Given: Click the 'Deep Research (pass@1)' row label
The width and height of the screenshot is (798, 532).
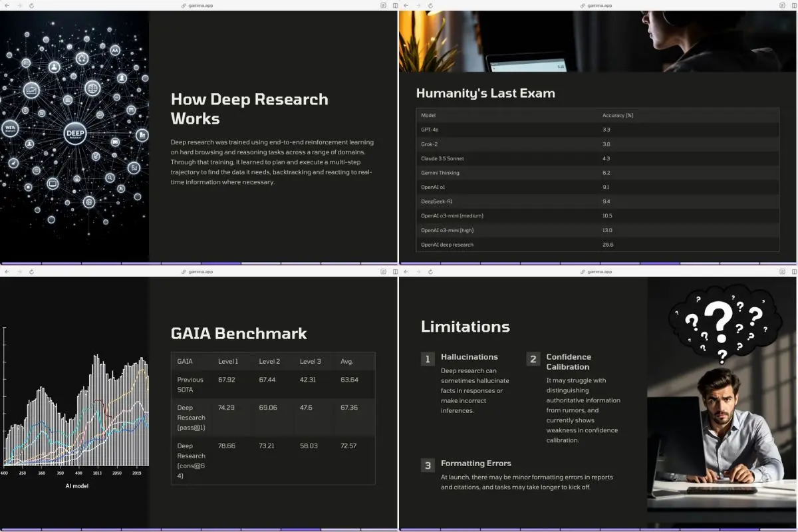Looking at the screenshot, I should 192,418.
